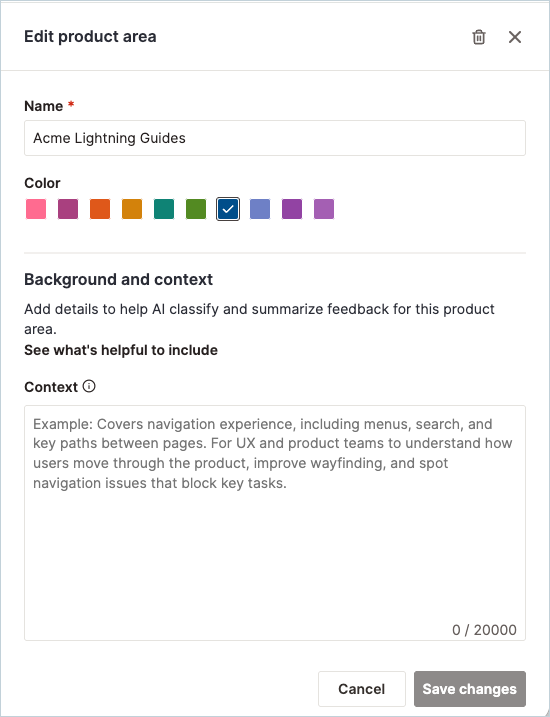Screen dimensions: 550x717
Task: Select the pink color swatch
Action: [x=36, y=209]
